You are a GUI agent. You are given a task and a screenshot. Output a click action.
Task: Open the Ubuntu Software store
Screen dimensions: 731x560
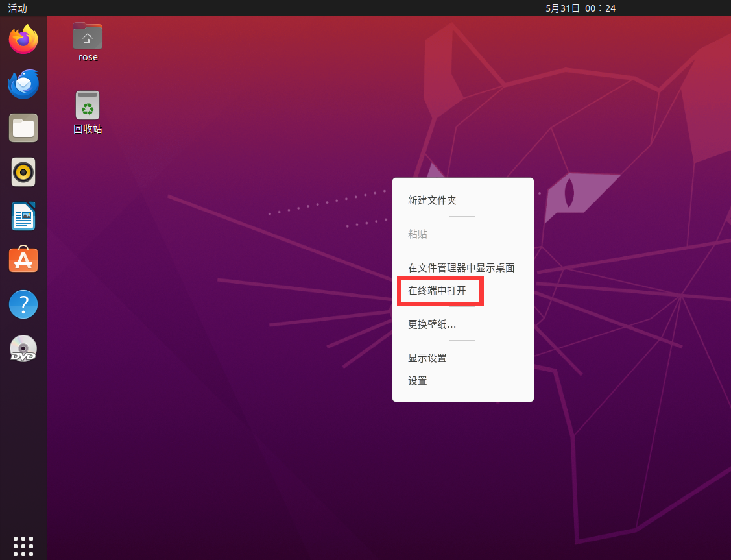coord(23,260)
